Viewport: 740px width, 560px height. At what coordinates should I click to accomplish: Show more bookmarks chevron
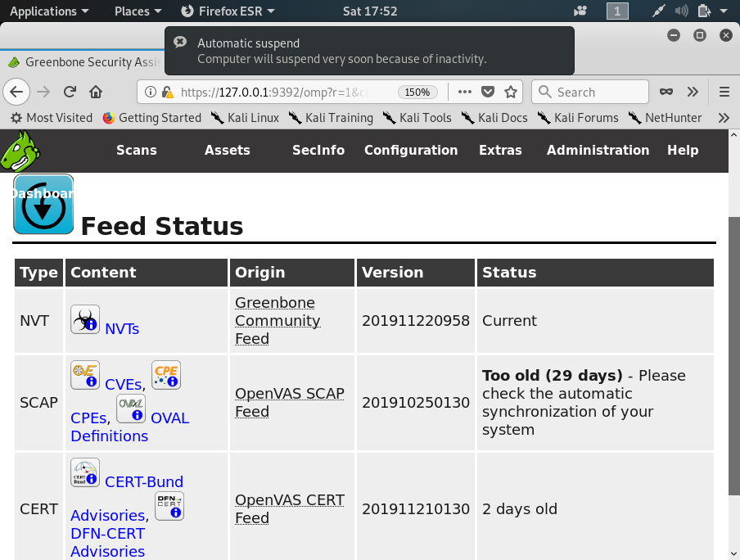pyautogui.click(x=724, y=118)
